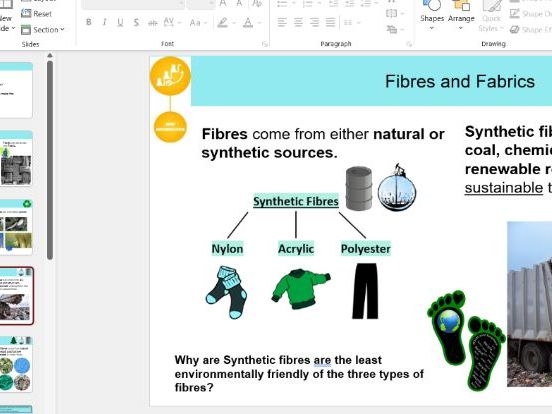Click the 'Fibres come from' text box
This screenshot has width=552, height=414.
[x=323, y=143]
